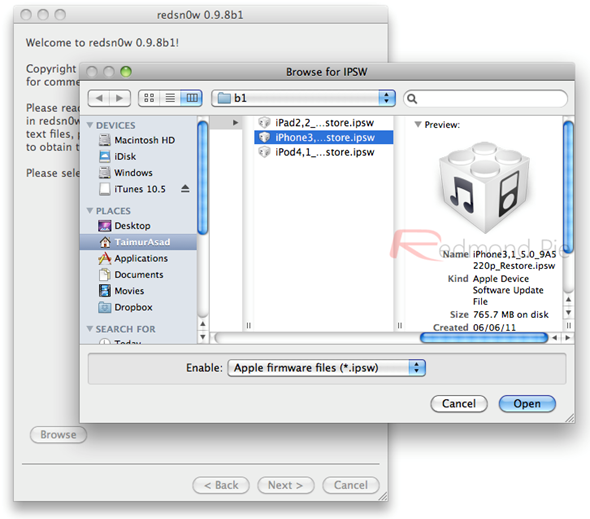Click the iDisk icon in sidebar

tap(104, 157)
